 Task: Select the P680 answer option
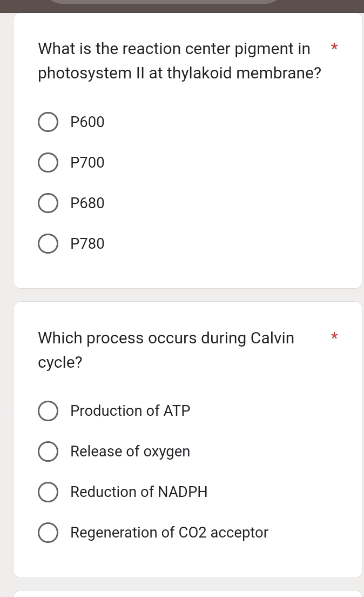pos(48,203)
